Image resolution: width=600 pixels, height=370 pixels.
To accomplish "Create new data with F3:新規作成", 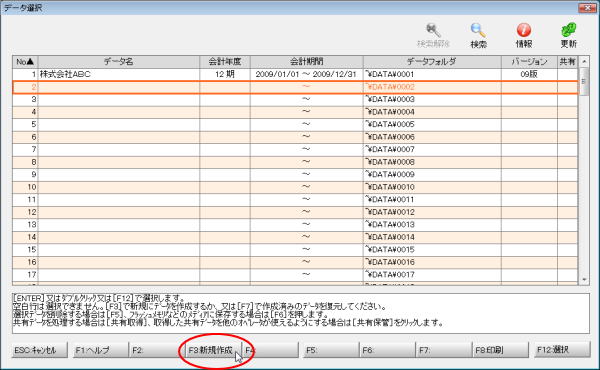I will point(213,350).
